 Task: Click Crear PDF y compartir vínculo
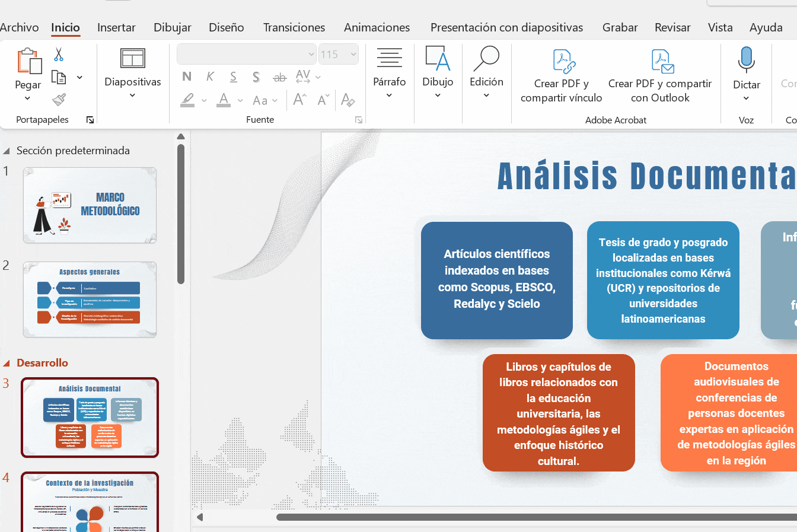point(561,76)
